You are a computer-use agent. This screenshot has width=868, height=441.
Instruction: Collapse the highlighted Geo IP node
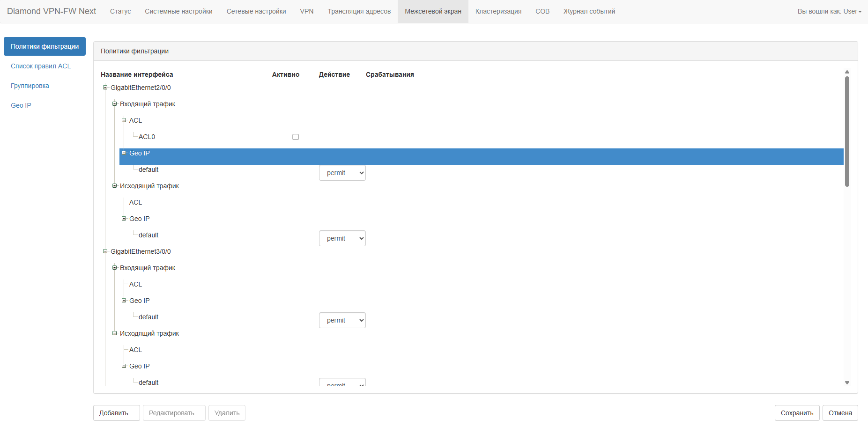124,153
